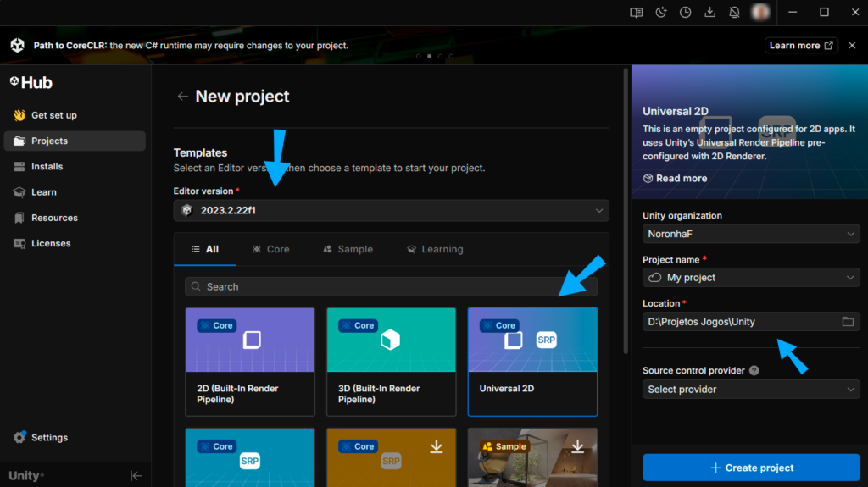Open Get set up in sidebar
This screenshot has height=487, width=868.
(75, 115)
